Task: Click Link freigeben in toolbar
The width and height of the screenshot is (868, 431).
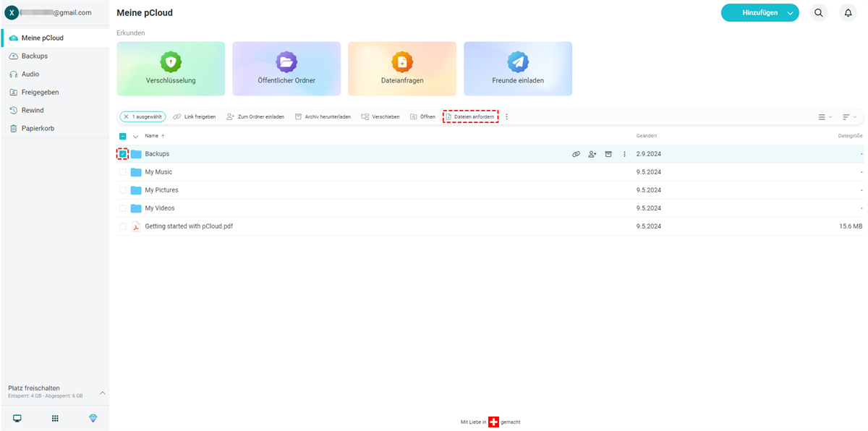Action: click(194, 116)
